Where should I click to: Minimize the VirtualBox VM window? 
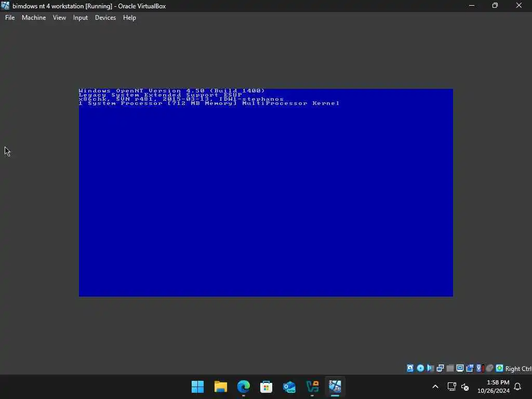pyautogui.click(x=472, y=5)
